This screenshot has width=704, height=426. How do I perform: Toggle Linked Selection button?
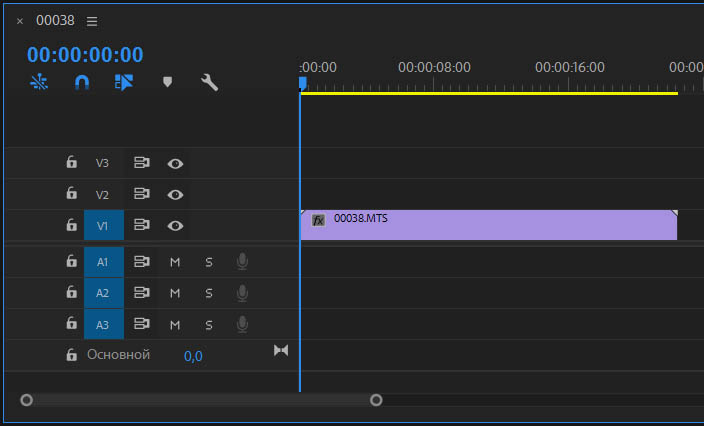(x=124, y=83)
